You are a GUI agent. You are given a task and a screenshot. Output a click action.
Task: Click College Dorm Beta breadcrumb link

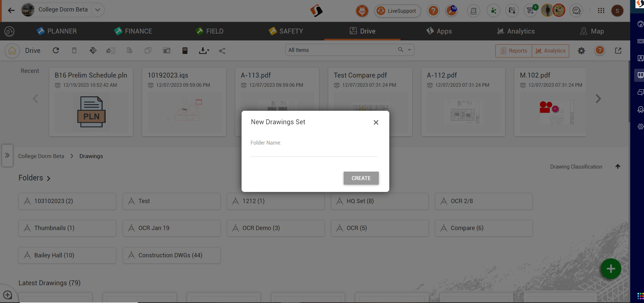tap(41, 156)
